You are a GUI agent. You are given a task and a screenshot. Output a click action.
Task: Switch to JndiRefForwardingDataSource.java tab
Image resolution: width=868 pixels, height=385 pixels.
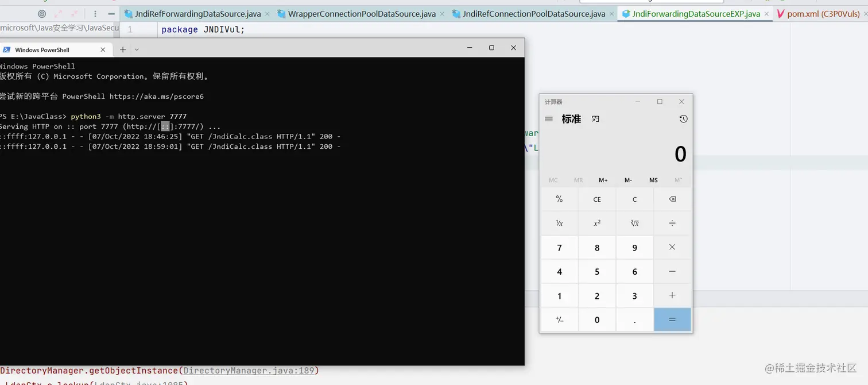(197, 14)
